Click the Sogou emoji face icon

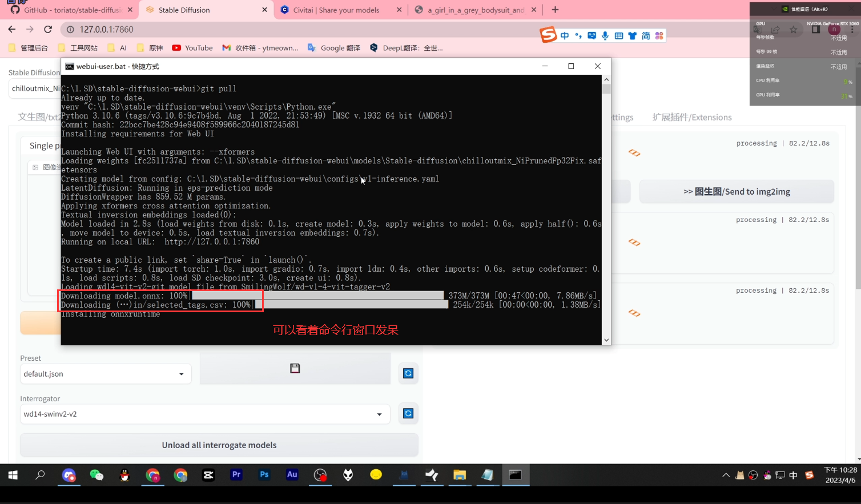592,35
